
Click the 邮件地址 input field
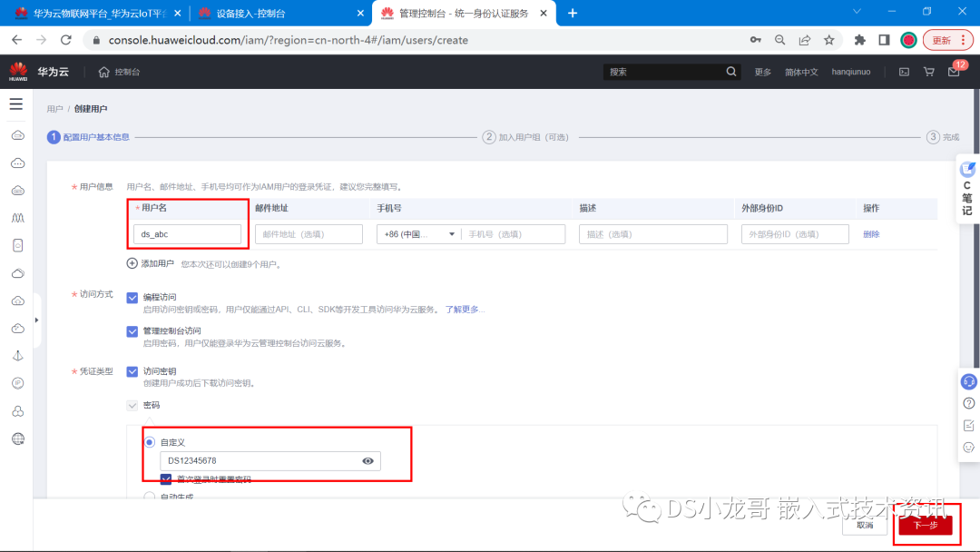tap(309, 234)
